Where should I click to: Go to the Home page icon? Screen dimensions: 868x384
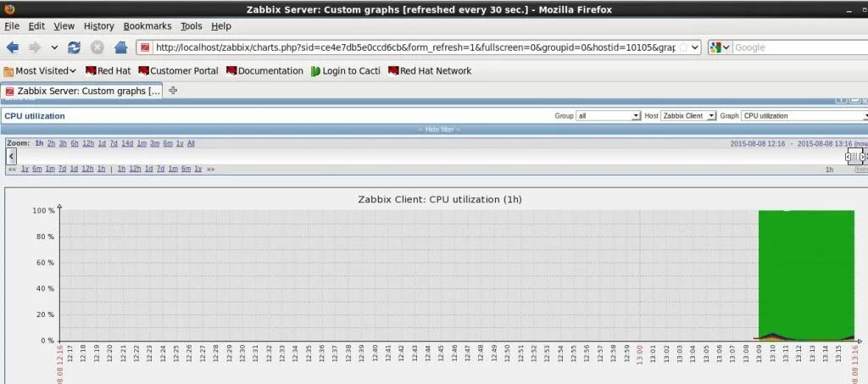tap(120, 47)
